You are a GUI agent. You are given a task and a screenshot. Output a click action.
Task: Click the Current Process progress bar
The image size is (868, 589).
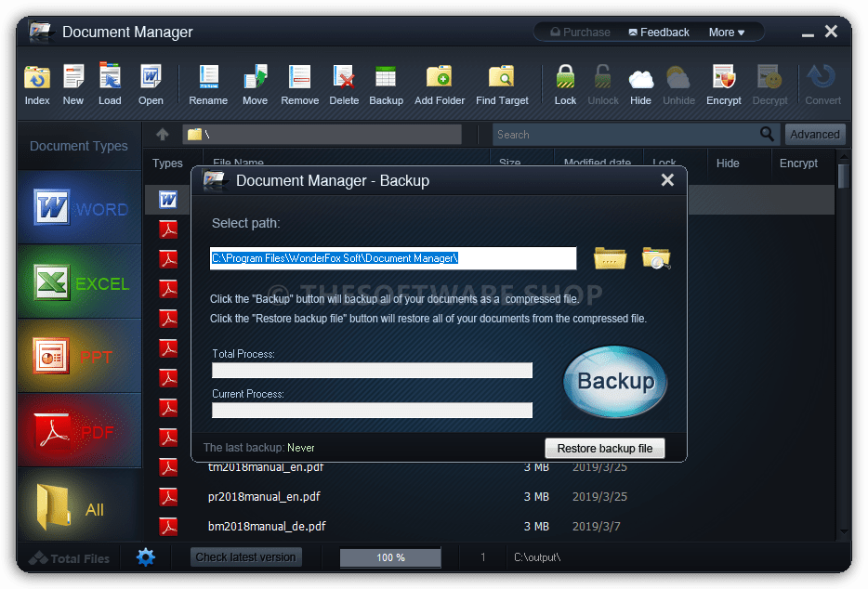point(372,411)
